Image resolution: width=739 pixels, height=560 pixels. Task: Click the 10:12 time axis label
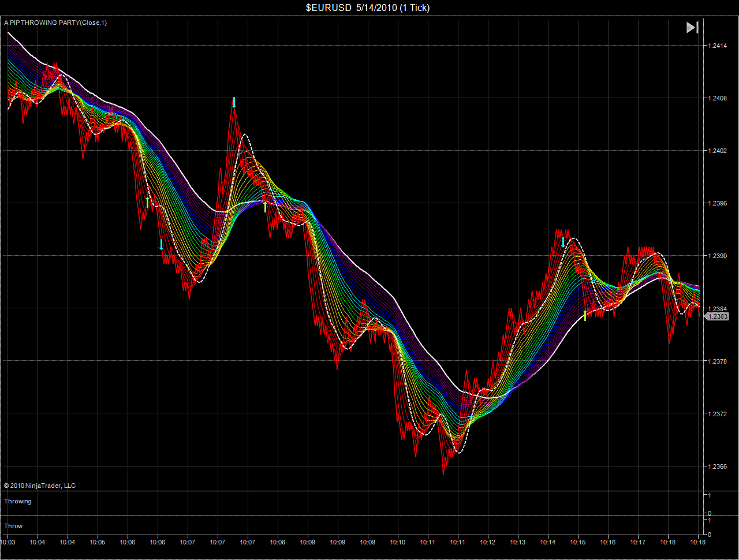pyautogui.click(x=488, y=542)
